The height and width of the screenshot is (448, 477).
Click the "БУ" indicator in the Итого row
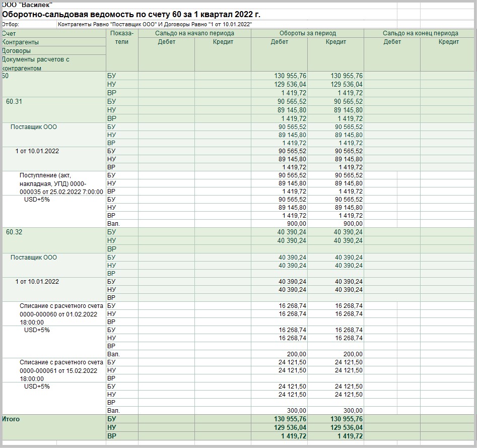coord(112,419)
